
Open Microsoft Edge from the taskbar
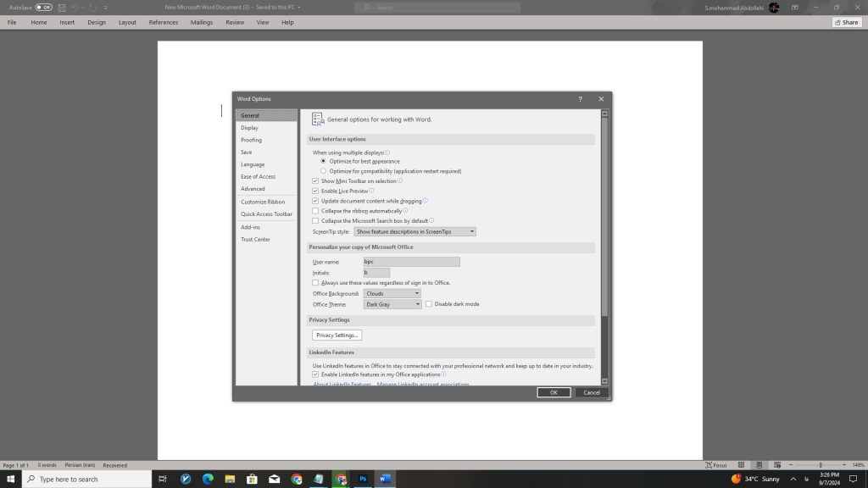208,479
